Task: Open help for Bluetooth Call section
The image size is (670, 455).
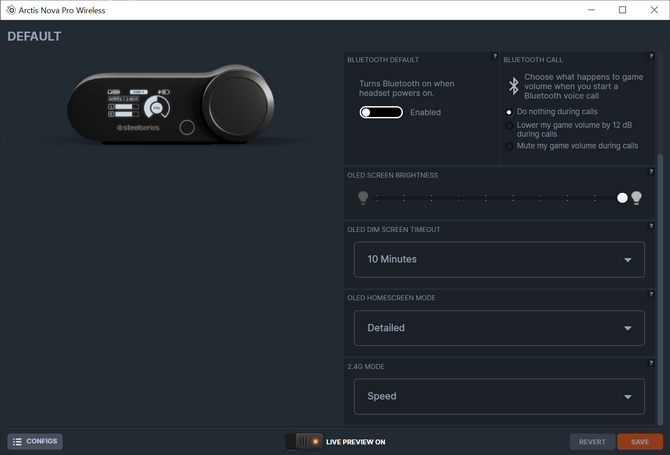Action: [x=651, y=56]
